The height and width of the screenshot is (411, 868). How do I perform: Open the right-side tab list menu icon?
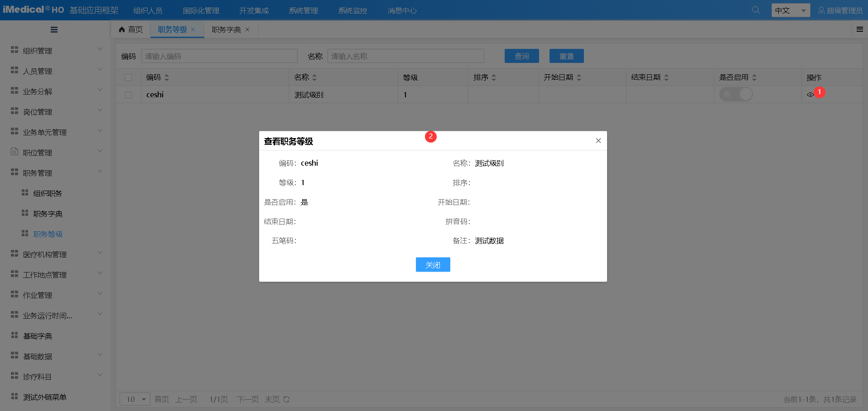(859, 29)
